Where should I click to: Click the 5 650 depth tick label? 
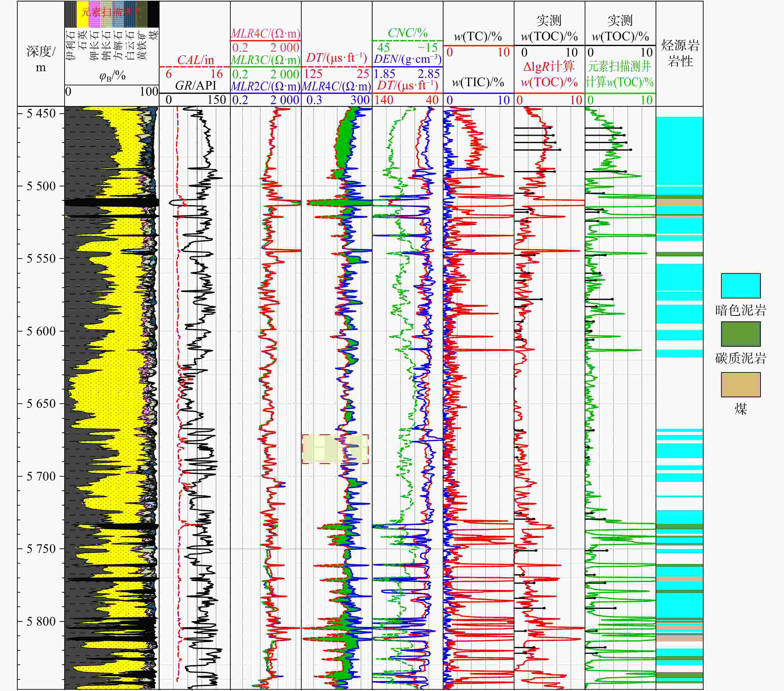(x=41, y=404)
